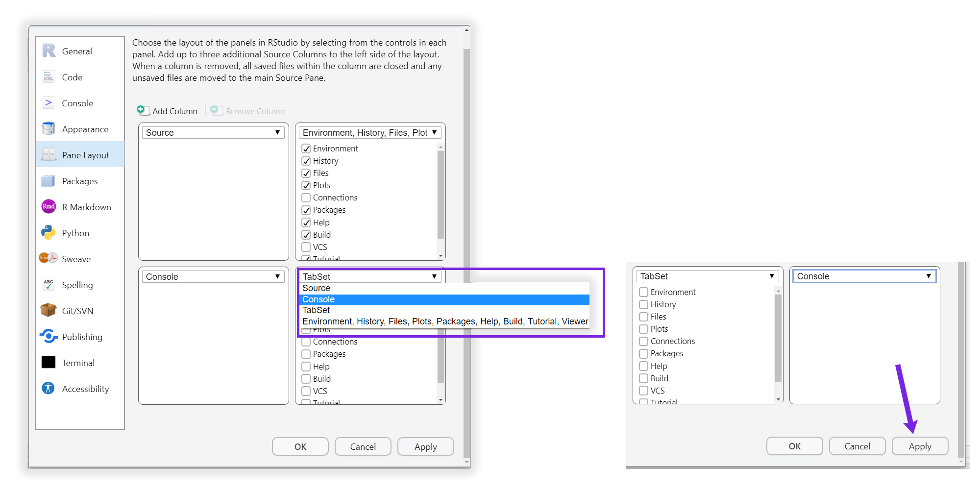This screenshot has width=980, height=493.
Task: Click the R Markdown Rmd icon
Action: pyautogui.click(x=49, y=206)
